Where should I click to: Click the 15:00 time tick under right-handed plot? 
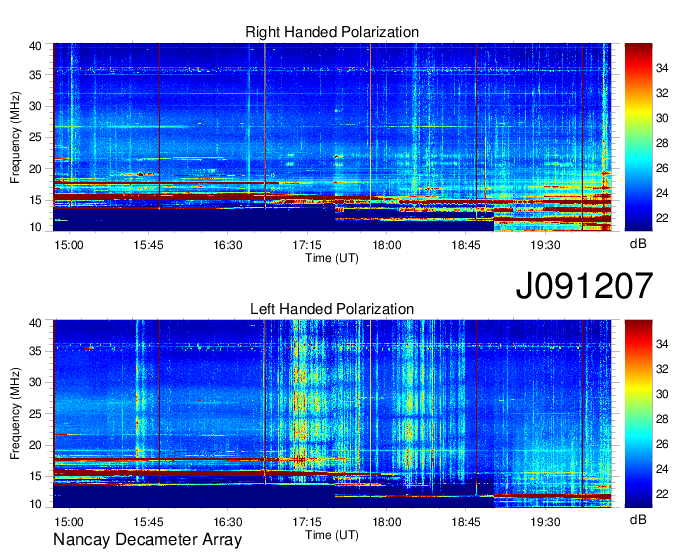[x=69, y=245]
